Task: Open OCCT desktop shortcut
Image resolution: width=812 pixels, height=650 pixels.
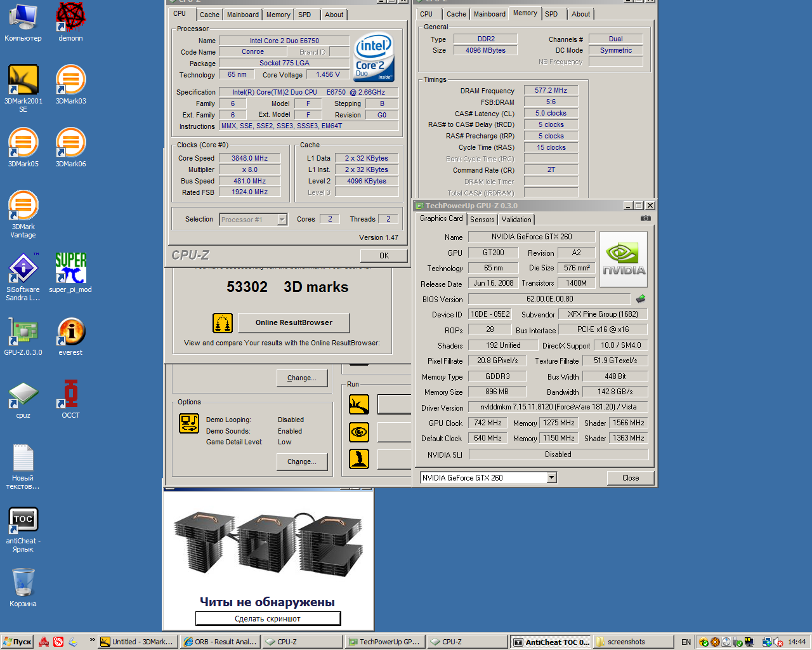Action: (x=70, y=399)
